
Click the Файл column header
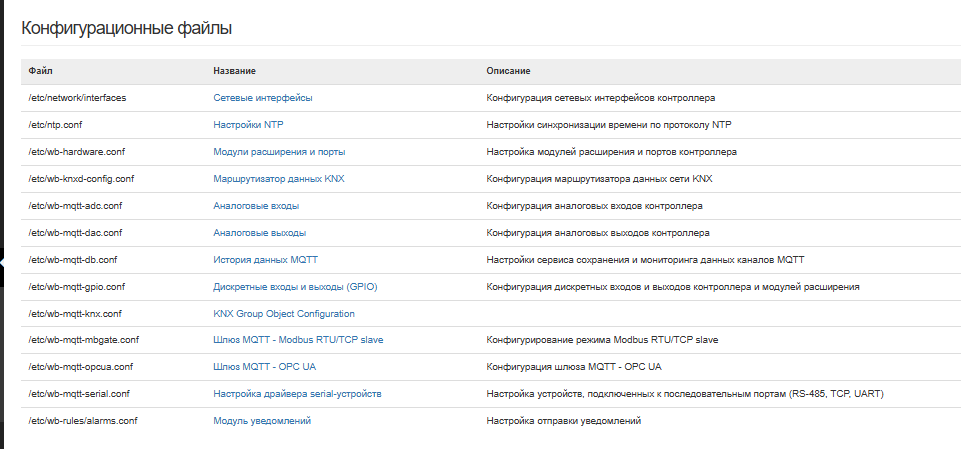click(x=40, y=71)
